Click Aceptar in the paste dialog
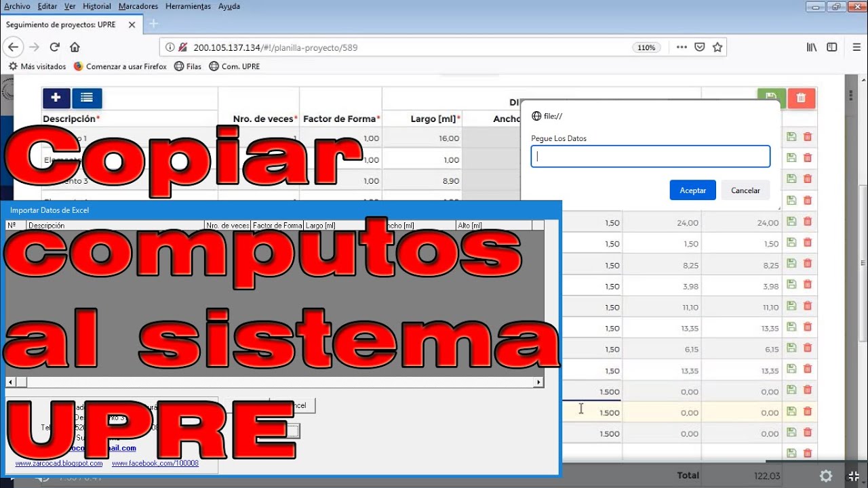This screenshot has width=868, height=488. tap(693, 190)
